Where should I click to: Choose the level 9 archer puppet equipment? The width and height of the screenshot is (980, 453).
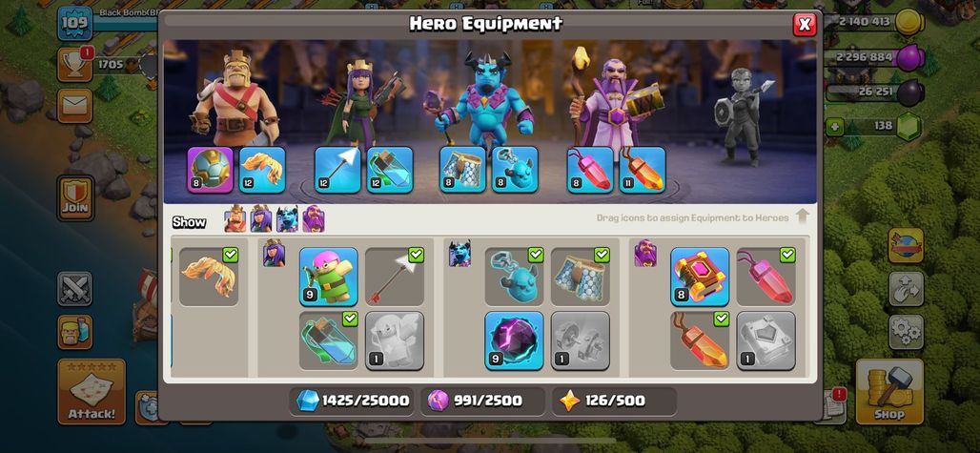329,277
